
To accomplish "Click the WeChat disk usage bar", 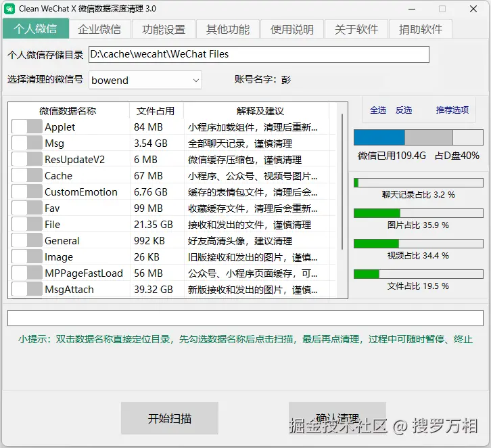I will (x=419, y=137).
